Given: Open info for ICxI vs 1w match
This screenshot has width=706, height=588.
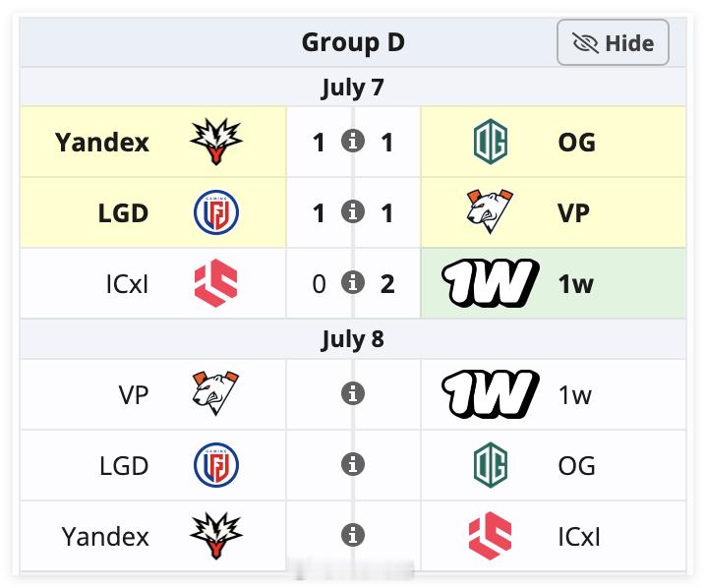Looking at the screenshot, I should click(x=353, y=283).
